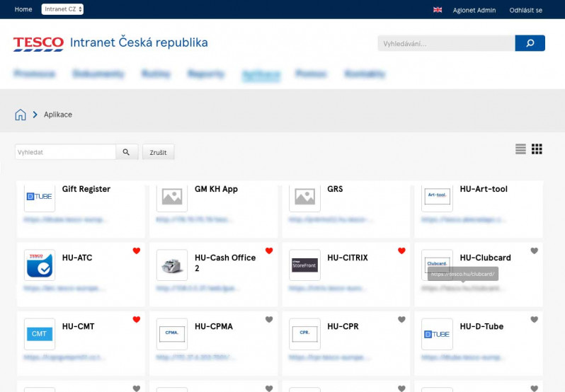Focus the Vyhledávání search field
The width and height of the screenshot is (565, 392).
pyautogui.click(x=447, y=43)
